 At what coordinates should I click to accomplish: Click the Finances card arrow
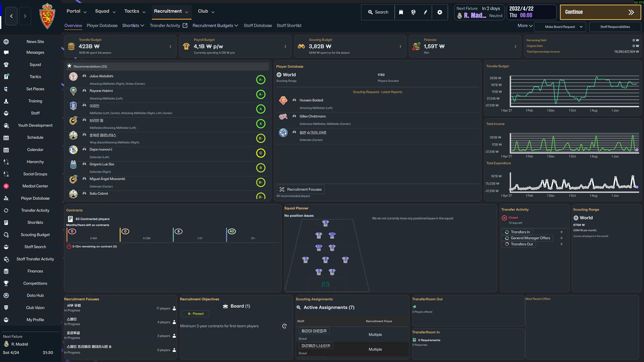[x=515, y=47]
